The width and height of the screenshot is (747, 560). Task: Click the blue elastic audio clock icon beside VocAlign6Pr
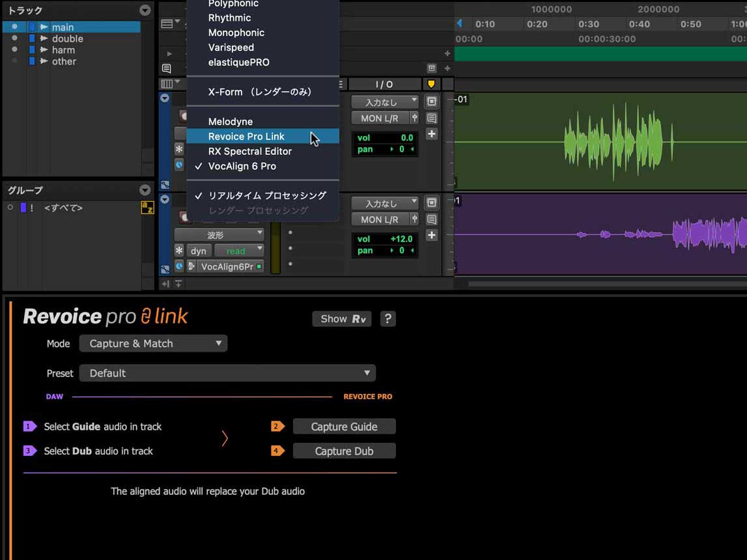[x=179, y=266]
